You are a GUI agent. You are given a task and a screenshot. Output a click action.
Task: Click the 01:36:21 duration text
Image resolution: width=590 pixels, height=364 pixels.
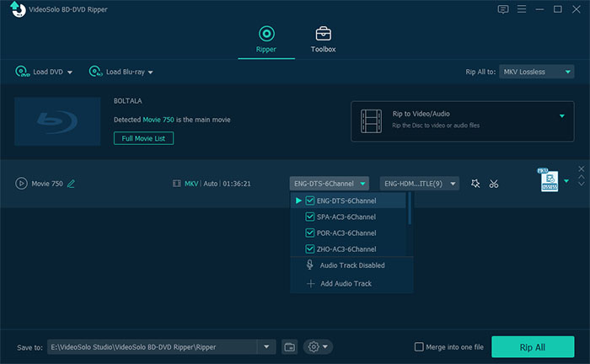236,184
